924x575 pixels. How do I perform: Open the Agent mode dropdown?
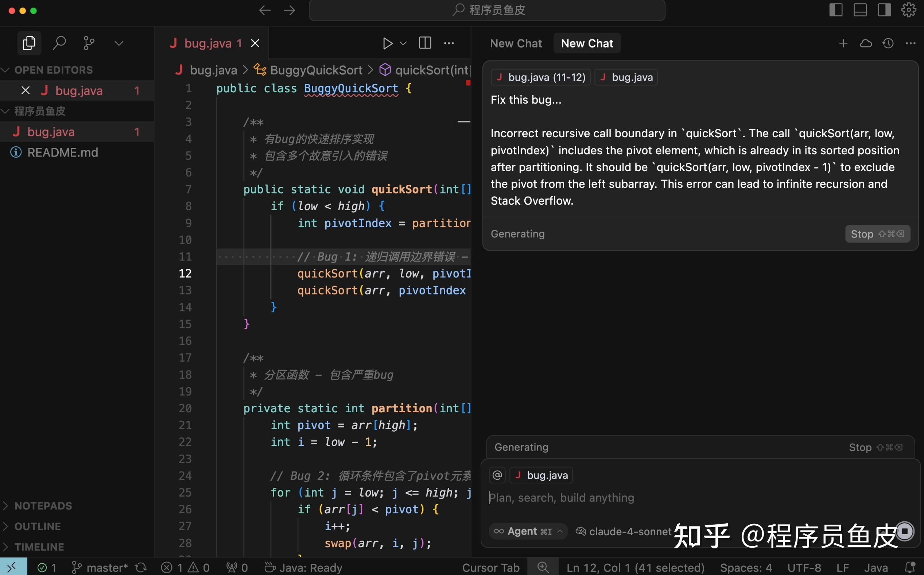pyautogui.click(x=528, y=531)
